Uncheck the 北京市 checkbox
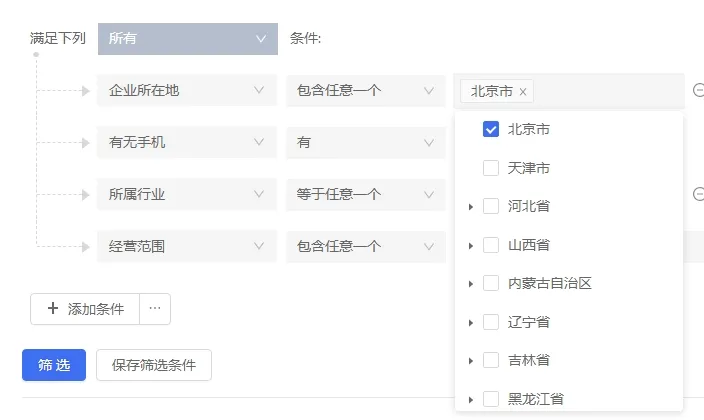This screenshot has height=420, width=704. point(491,129)
